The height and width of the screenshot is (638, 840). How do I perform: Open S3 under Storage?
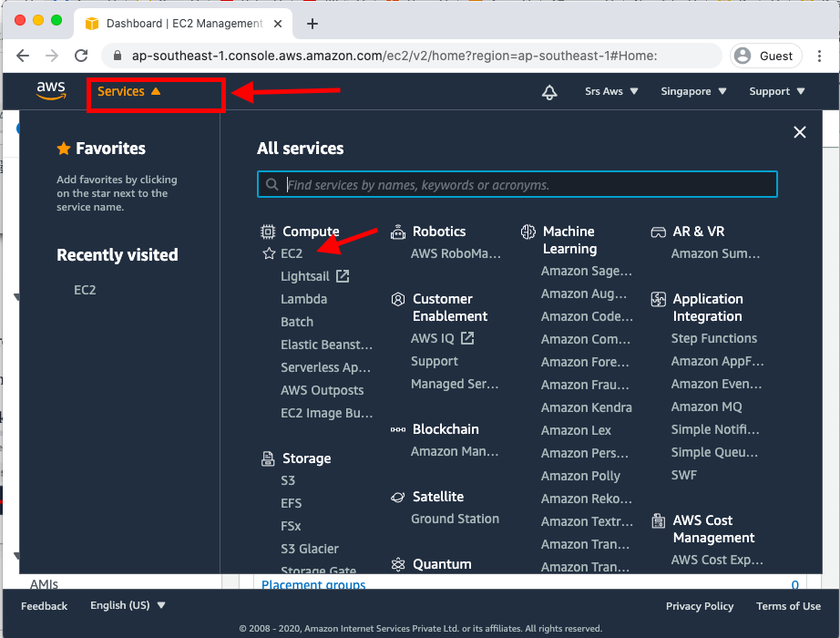tap(288, 480)
